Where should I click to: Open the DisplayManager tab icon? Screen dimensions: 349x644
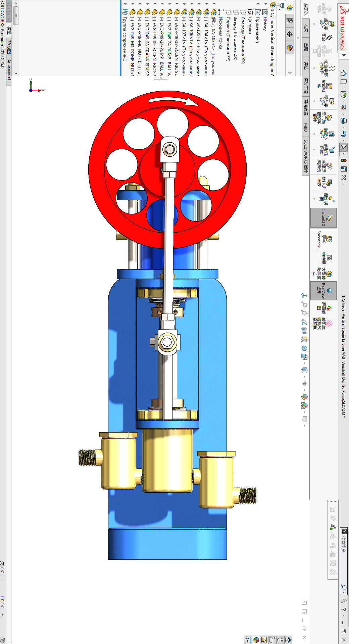click(290, 48)
